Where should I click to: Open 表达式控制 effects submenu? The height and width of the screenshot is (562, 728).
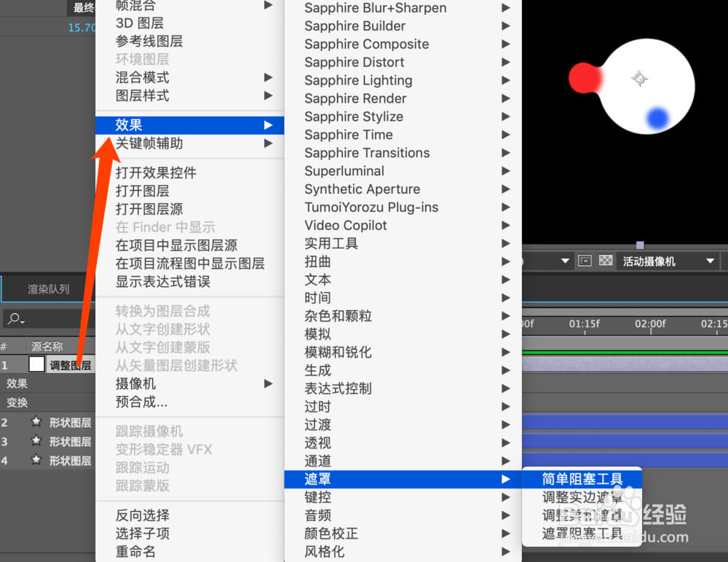(403, 388)
